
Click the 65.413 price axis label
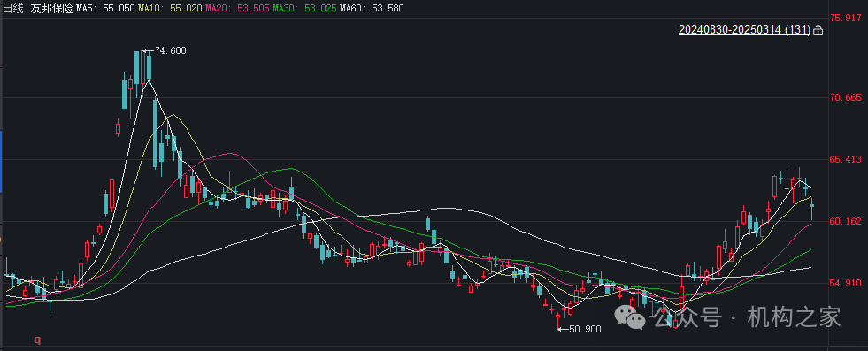[845, 160]
